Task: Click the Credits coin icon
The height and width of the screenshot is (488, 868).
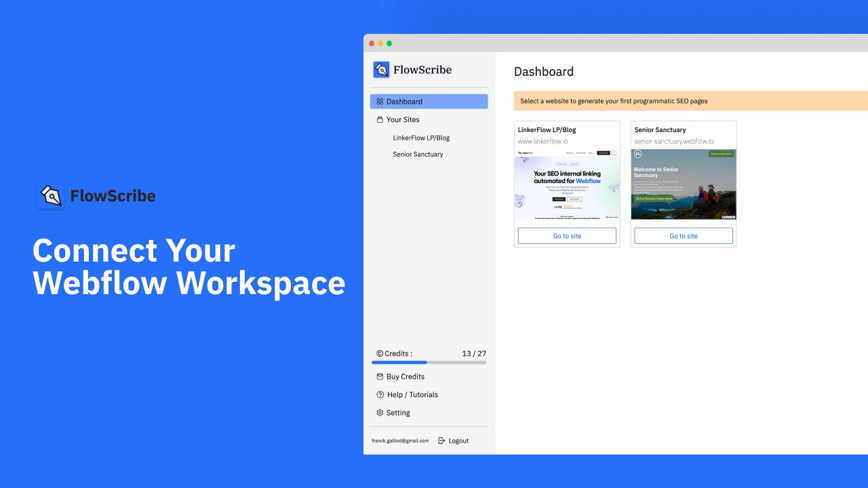Action: tap(380, 354)
